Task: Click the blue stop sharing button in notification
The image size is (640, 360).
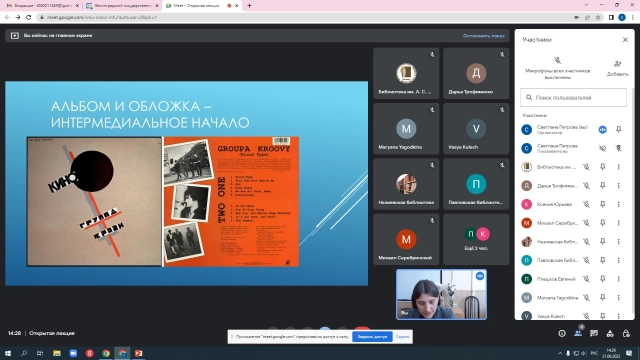Action: [372, 337]
